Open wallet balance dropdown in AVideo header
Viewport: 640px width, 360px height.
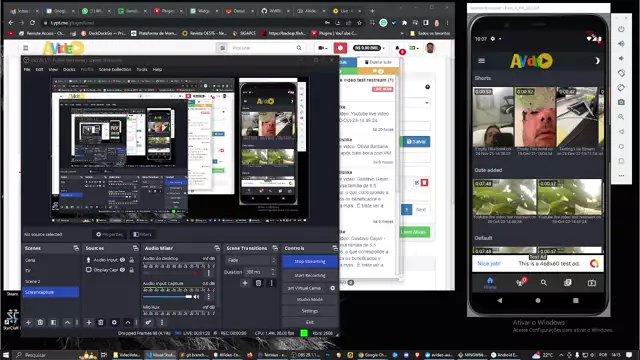pyautogui.click(x=369, y=48)
